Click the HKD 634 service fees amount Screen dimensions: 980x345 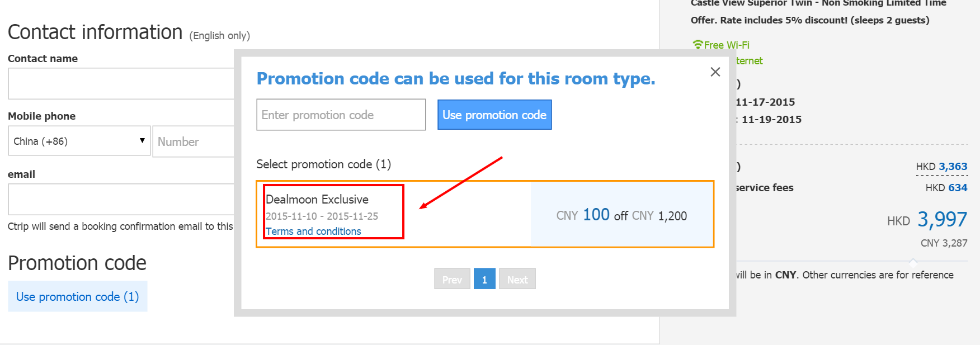click(x=946, y=188)
